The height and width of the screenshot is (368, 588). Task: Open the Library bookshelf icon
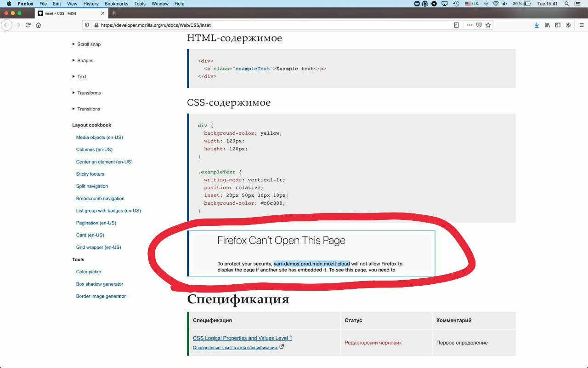(547, 25)
